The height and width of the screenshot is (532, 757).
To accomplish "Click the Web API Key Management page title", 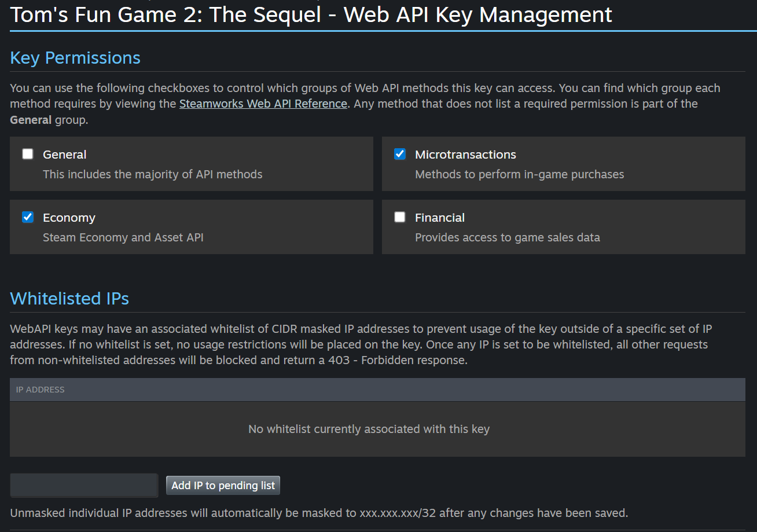I will point(311,14).
